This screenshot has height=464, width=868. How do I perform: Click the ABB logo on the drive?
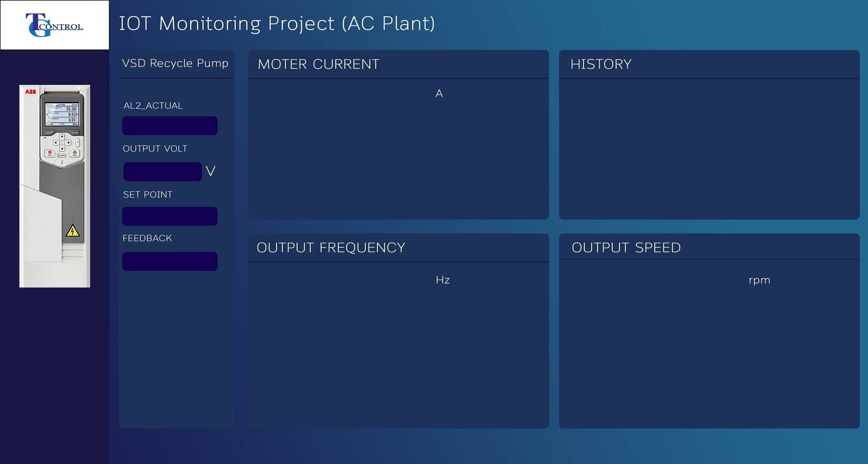31,92
